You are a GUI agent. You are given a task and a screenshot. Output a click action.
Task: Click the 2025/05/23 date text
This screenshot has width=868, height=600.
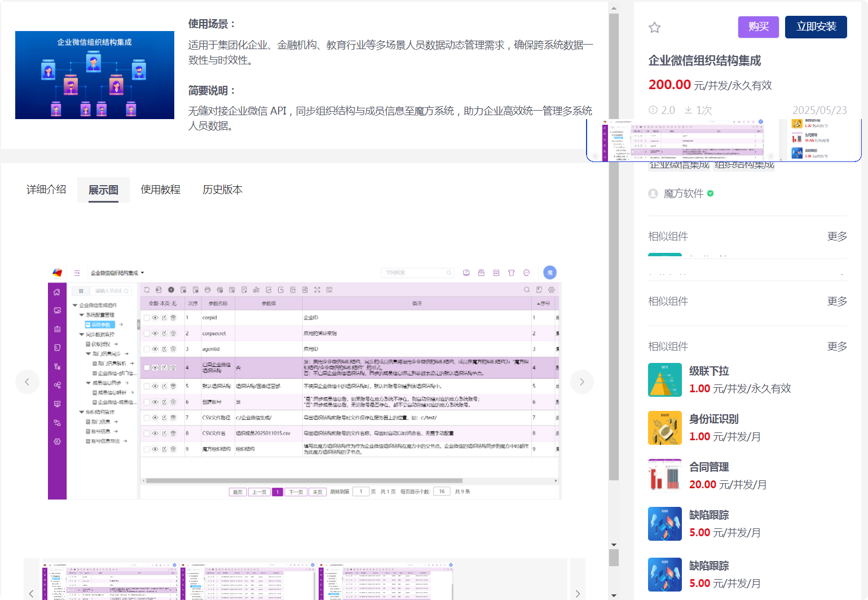point(819,110)
